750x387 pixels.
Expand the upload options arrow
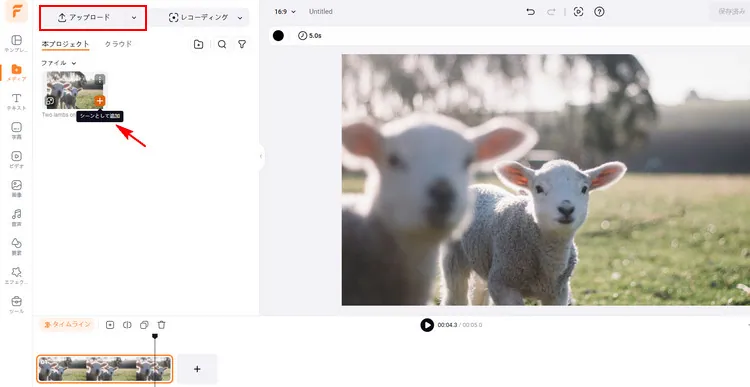(x=134, y=18)
